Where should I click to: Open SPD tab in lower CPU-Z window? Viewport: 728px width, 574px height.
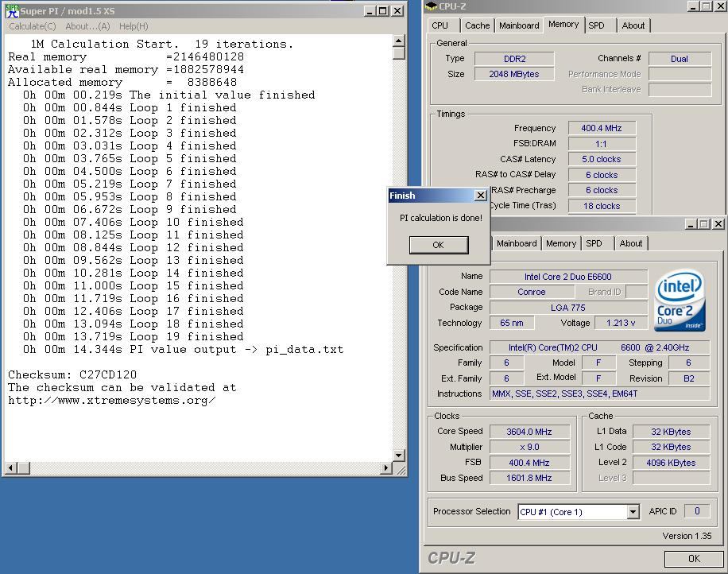(594, 243)
